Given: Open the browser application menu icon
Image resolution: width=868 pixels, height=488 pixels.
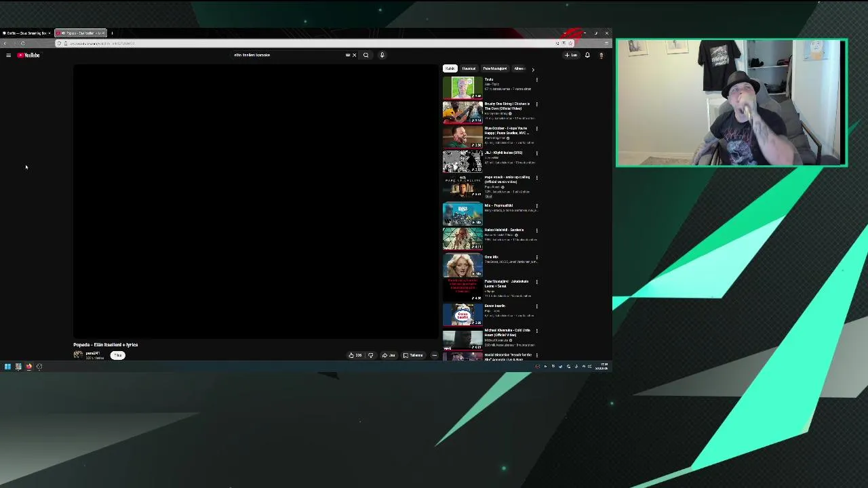Looking at the screenshot, I should [x=606, y=43].
